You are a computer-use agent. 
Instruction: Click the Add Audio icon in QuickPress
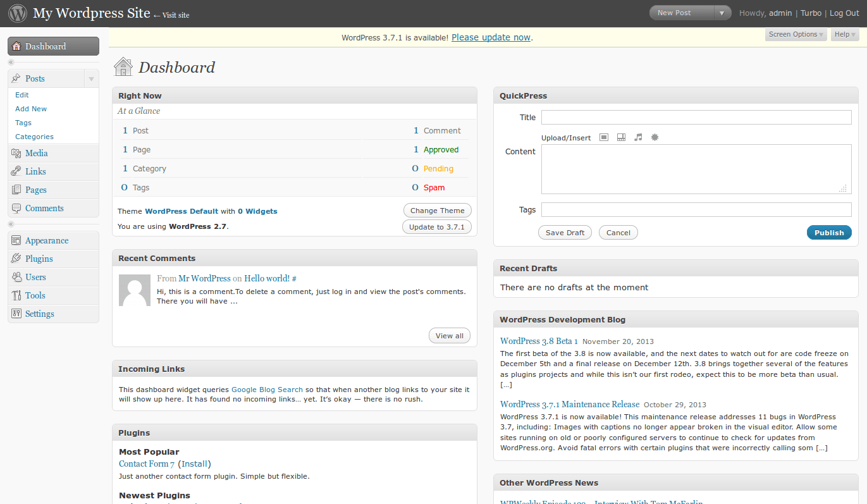(x=638, y=137)
